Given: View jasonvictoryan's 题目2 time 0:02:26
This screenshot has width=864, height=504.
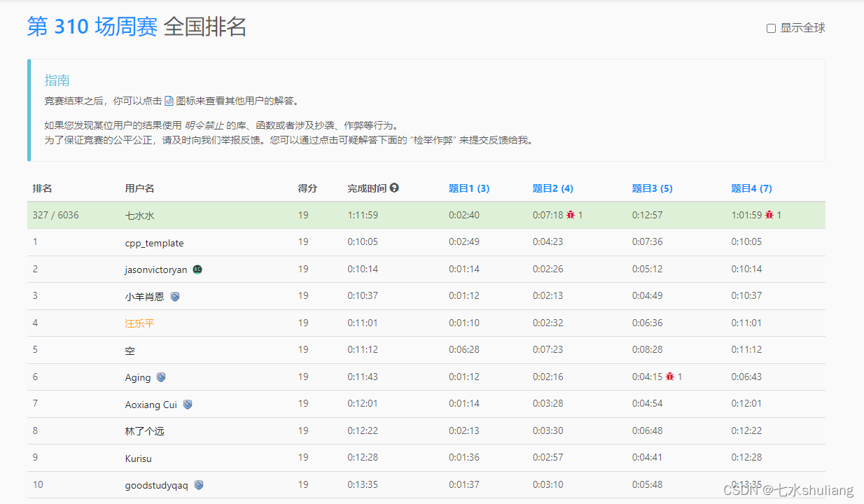Looking at the screenshot, I should (x=548, y=269).
